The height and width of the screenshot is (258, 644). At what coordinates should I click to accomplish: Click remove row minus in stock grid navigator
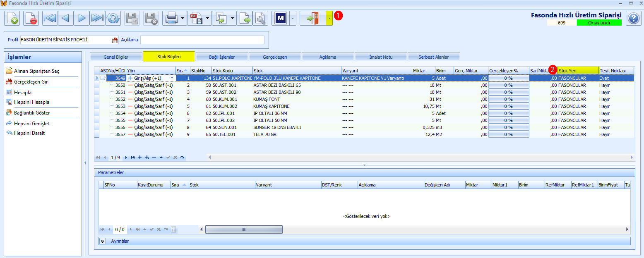pos(154,158)
